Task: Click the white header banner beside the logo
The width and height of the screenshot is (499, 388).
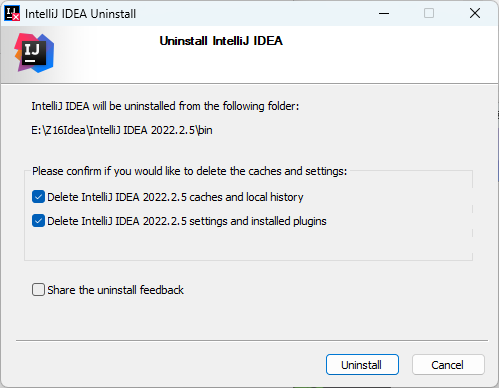Action: (x=367, y=55)
